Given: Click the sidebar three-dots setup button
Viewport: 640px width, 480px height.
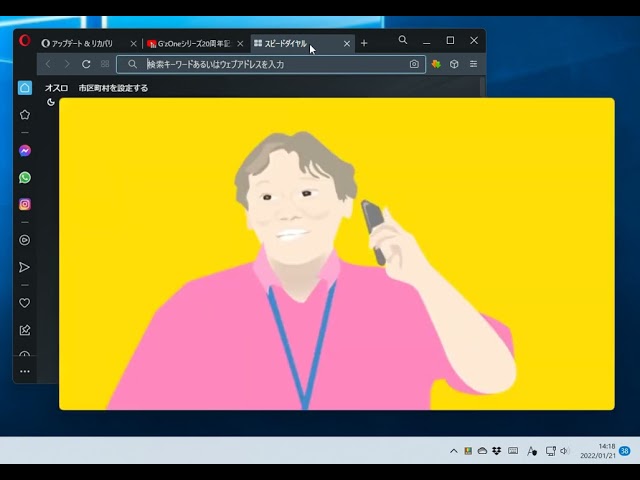Looking at the screenshot, I should coord(25,371).
